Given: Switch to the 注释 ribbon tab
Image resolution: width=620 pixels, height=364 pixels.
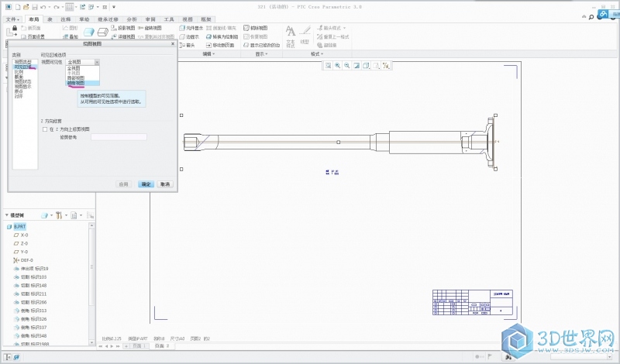Looking at the screenshot, I should 65,19.
